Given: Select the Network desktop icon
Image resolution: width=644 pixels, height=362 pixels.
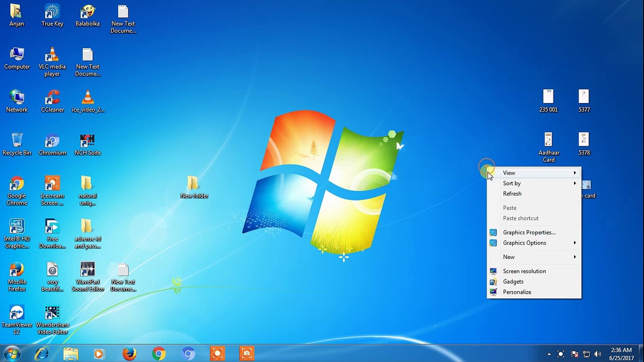Looking at the screenshot, I should [x=17, y=102].
